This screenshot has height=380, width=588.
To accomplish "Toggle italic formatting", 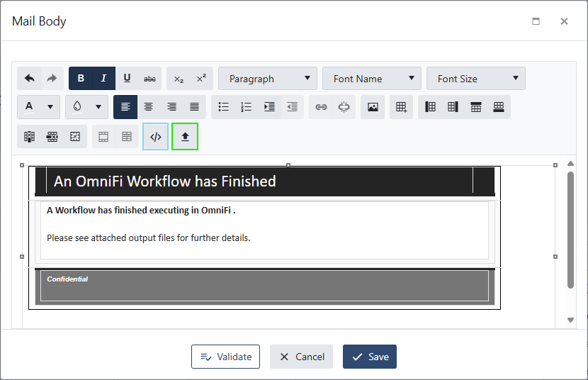I will [103, 79].
